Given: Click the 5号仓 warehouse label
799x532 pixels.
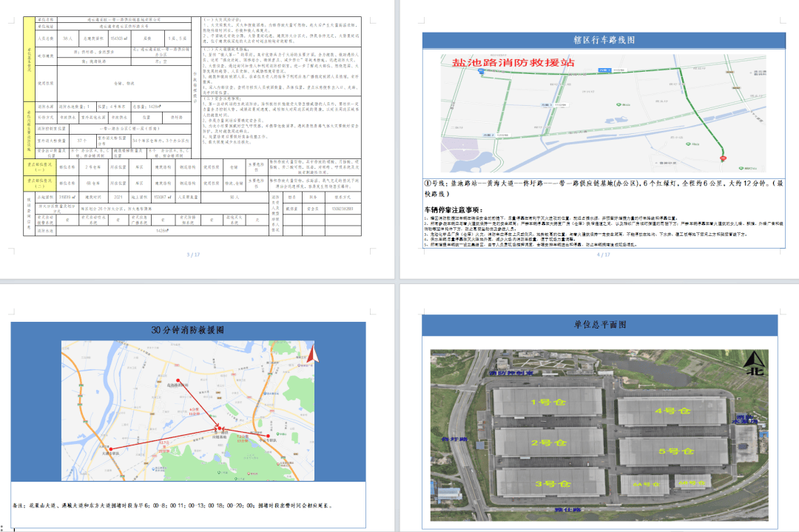Looking at the screenshot, I should (675, 451).
